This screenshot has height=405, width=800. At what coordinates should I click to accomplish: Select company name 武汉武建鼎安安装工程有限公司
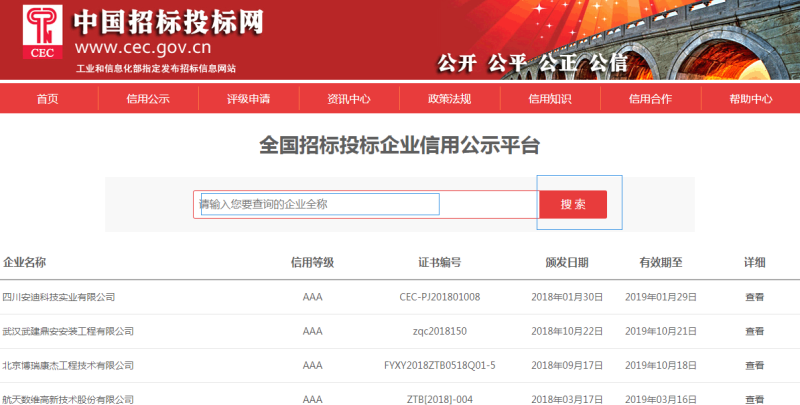tap(68, 331)
